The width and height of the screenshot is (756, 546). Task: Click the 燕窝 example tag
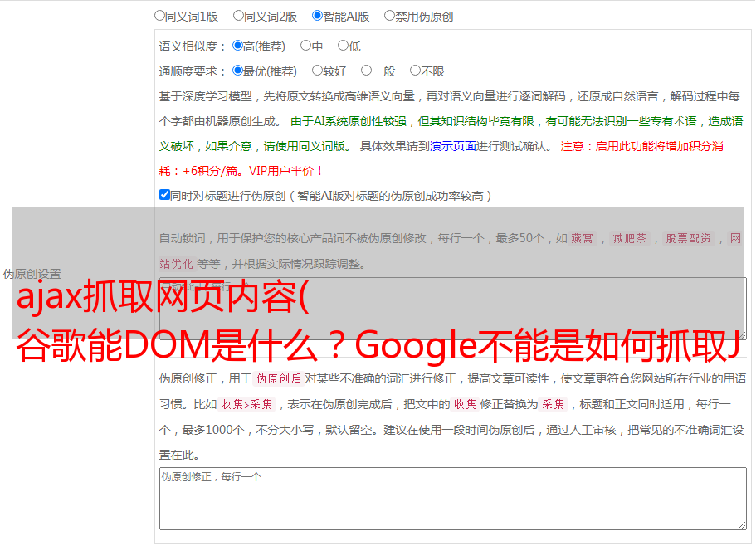(582, 238)
